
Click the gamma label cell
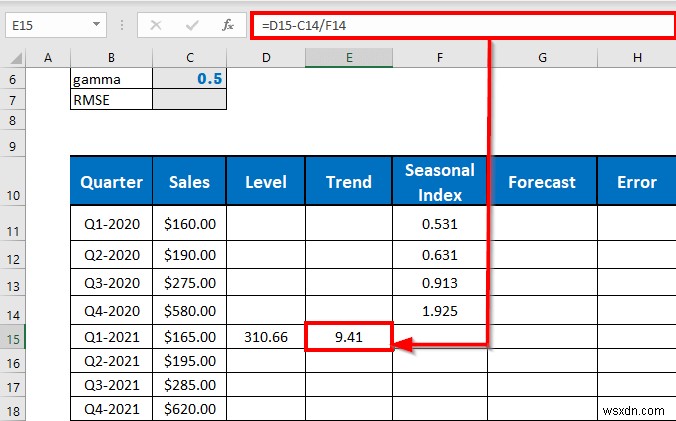pyautogui.click(x=111, y=79)
